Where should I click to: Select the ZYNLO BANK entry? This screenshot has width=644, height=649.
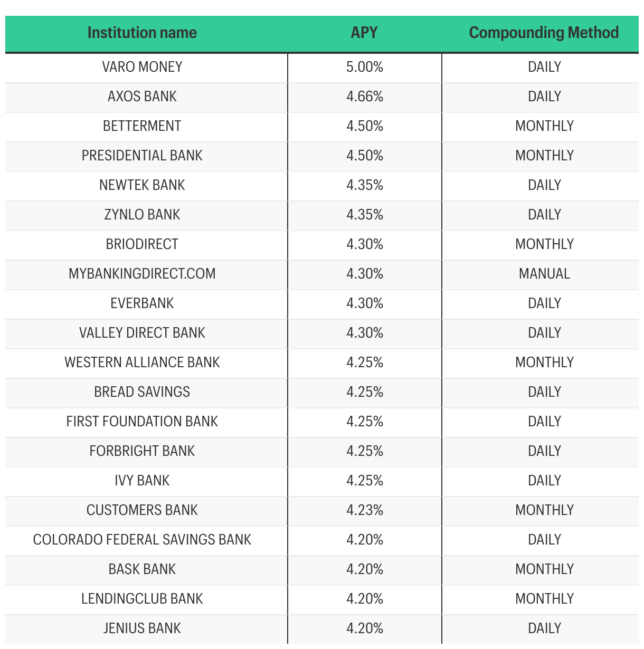click(142, 215)
